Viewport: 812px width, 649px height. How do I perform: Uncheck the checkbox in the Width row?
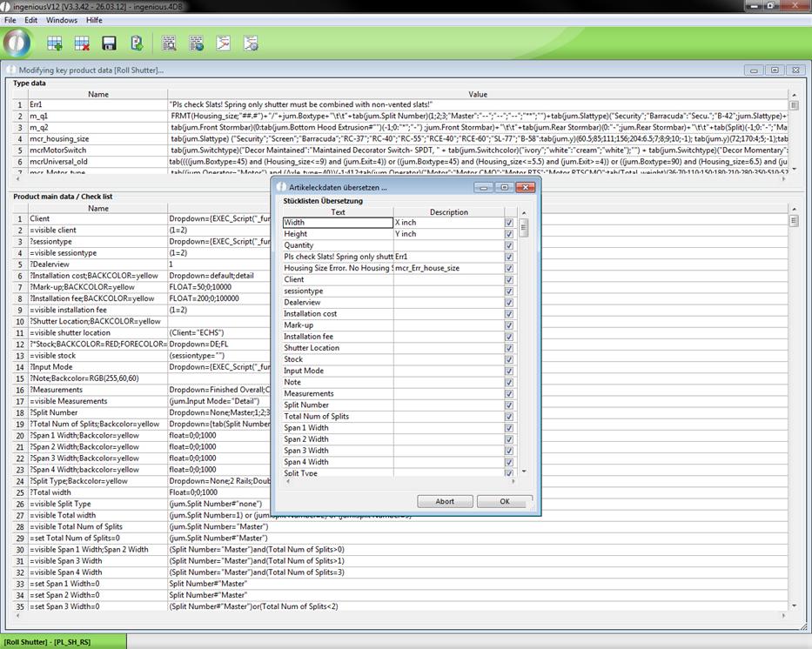tap(509, 223)
